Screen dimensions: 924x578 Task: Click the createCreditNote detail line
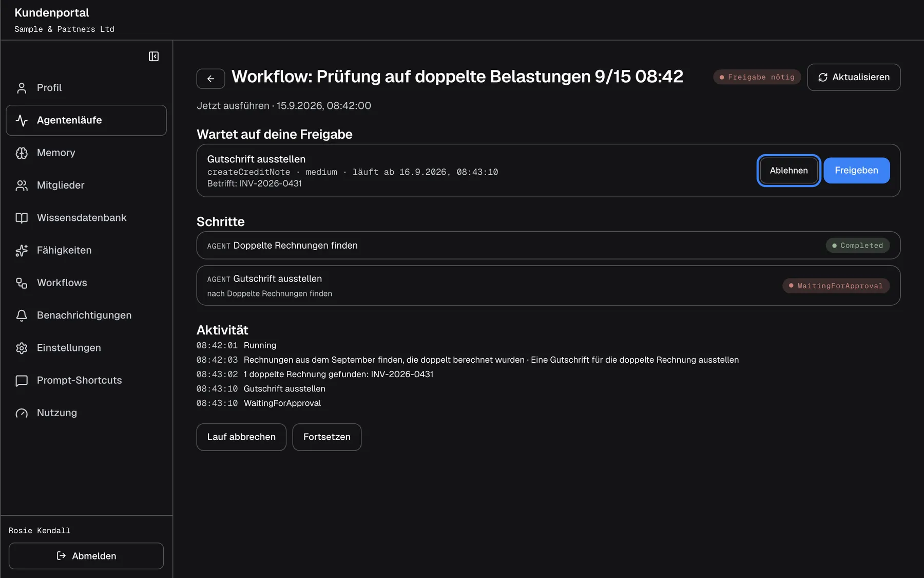point(353,172)
